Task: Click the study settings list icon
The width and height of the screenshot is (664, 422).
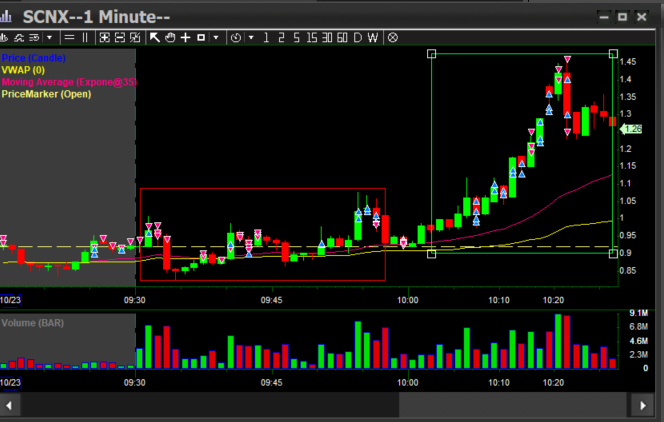Action: coord(34,38)
